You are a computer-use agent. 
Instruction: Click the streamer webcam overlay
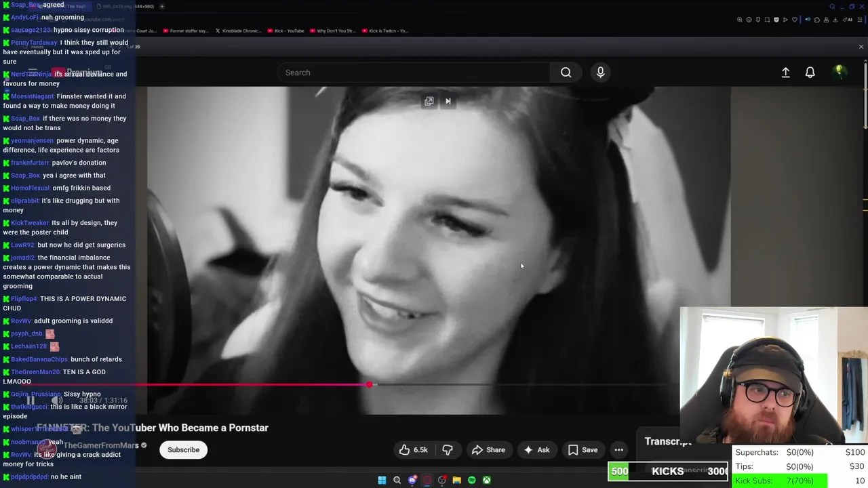[773, 375]
